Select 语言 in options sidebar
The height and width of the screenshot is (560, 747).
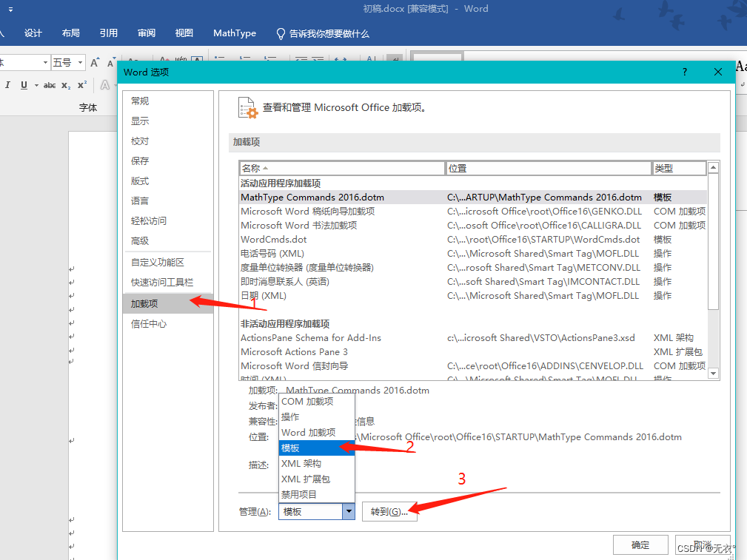(x=168, y=201)
